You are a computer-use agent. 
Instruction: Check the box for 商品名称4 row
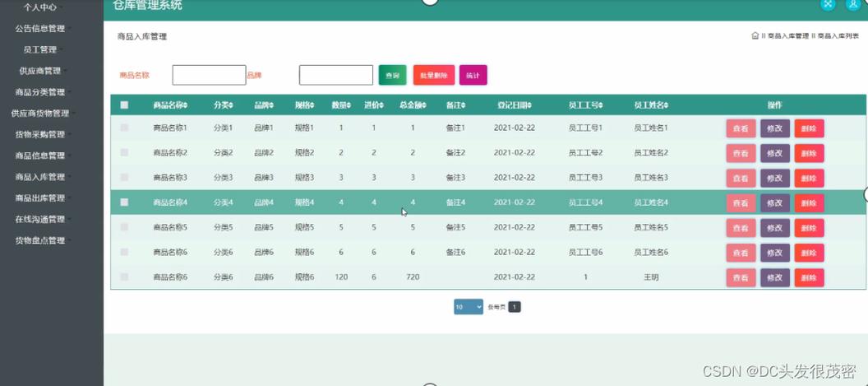125,202
